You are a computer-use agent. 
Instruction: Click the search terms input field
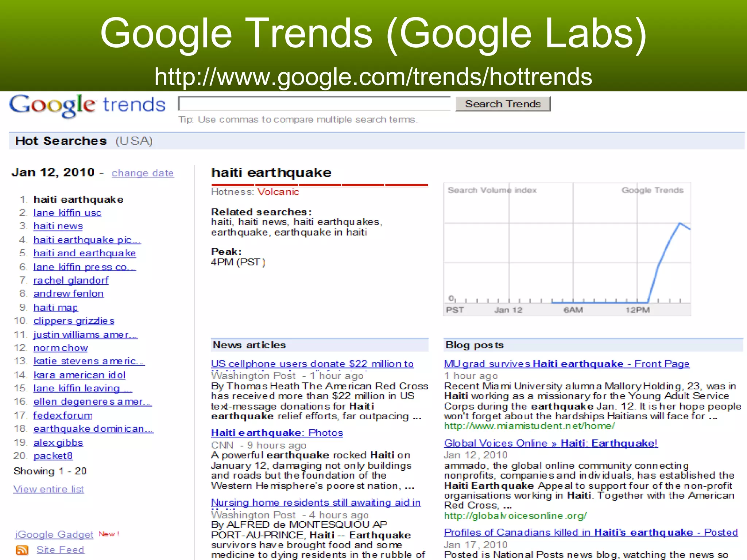[x=314, y=104]
